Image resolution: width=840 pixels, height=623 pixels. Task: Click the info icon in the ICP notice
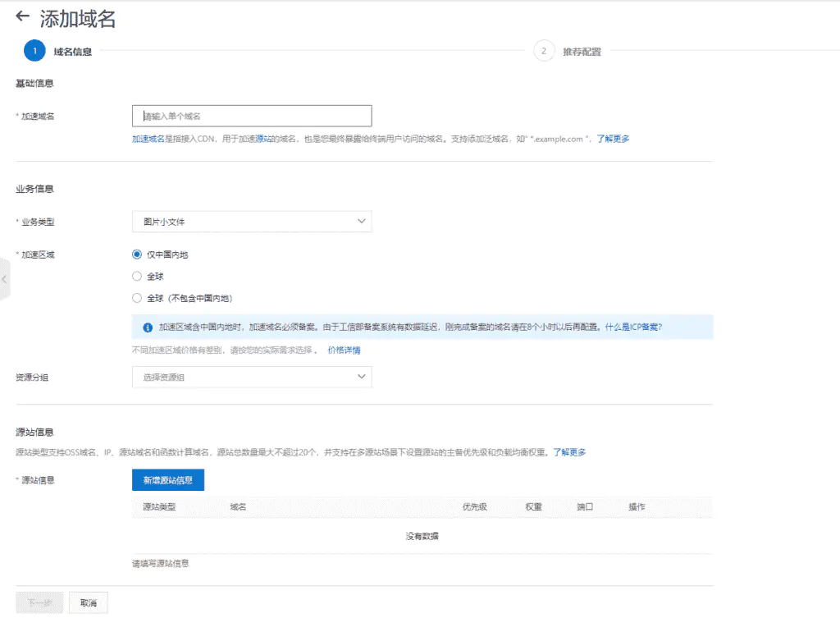tap(148, 327)
